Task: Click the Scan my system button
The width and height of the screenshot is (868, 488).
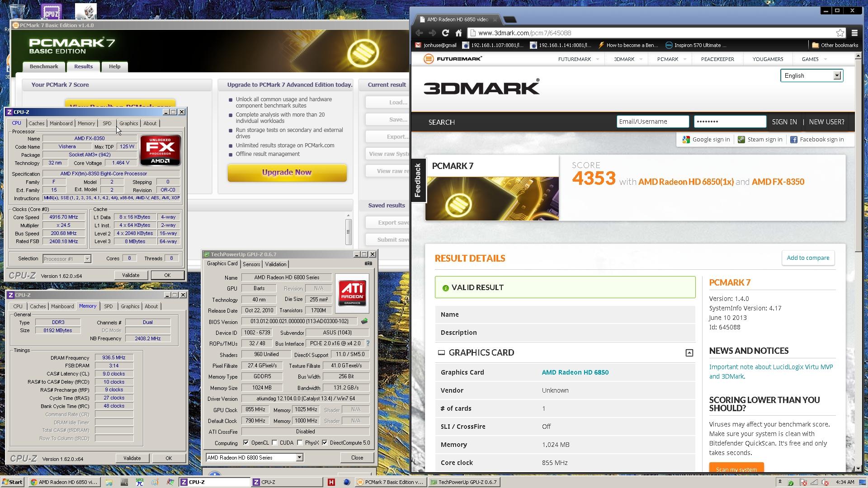Action: (736, 469)
